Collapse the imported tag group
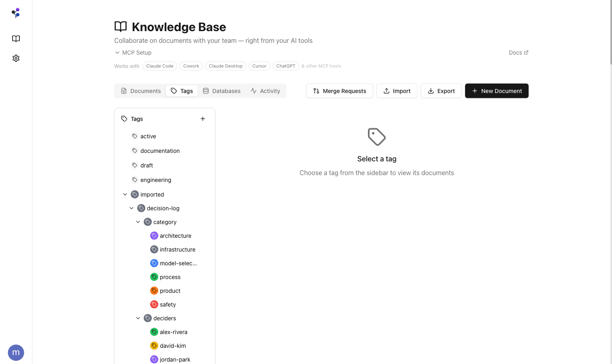This screenshot has height=364, width=612. [x=125, y=194]
